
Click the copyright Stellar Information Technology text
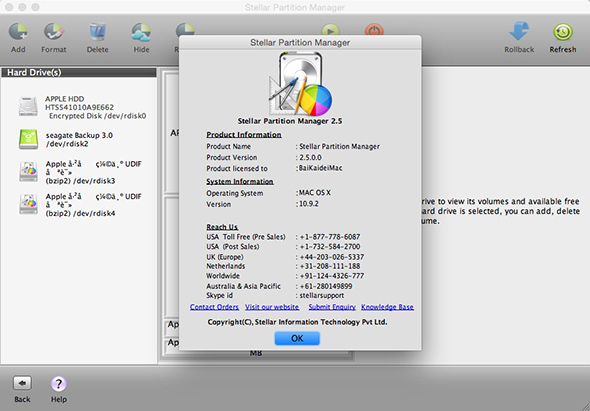coord(297,322)
